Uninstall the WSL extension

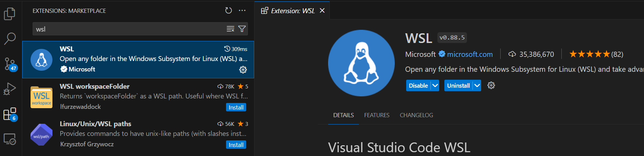point(458,86)
